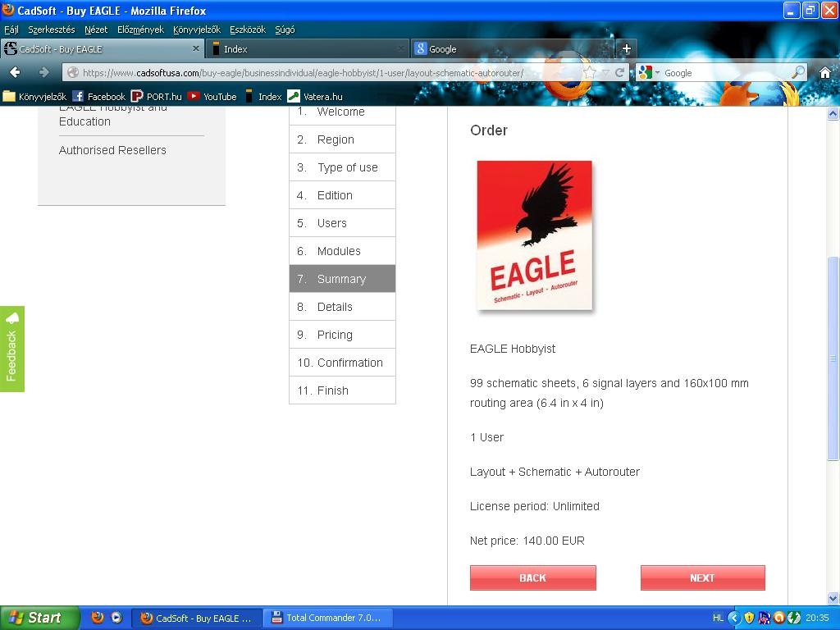This screenshot has width=840, height=630.
Task: Go to step 9 Pricing
Action: (x=342, y=335)
